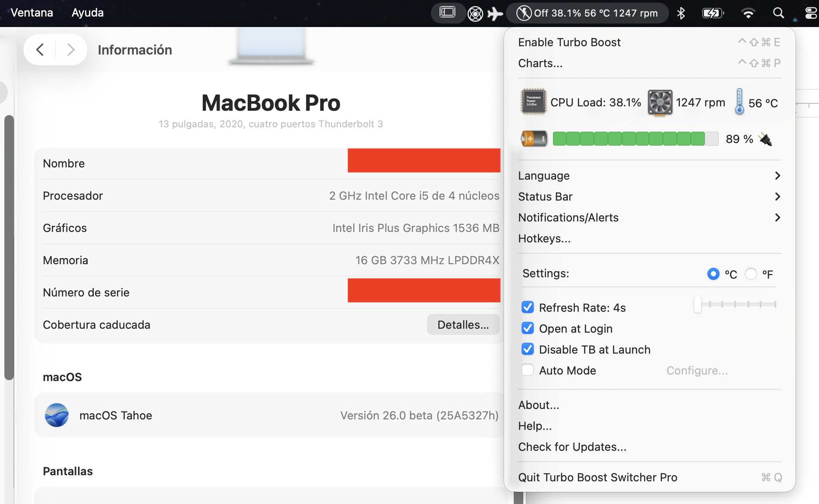Screen dimensions: 819x504
Task: Click the 'Pantallas' section heading
Action: [68, 471]
